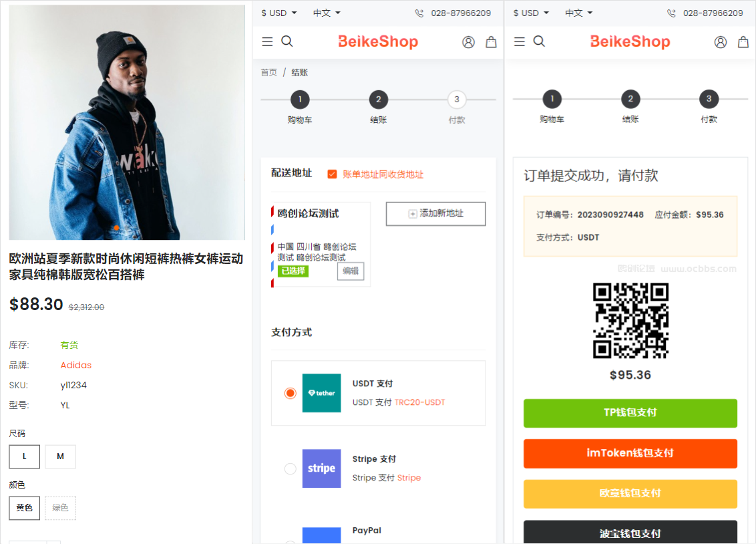This screenshot has width=756, height=544.
Task: Click phone icon in checkout panel header
Action: click(x=419, y=13)
